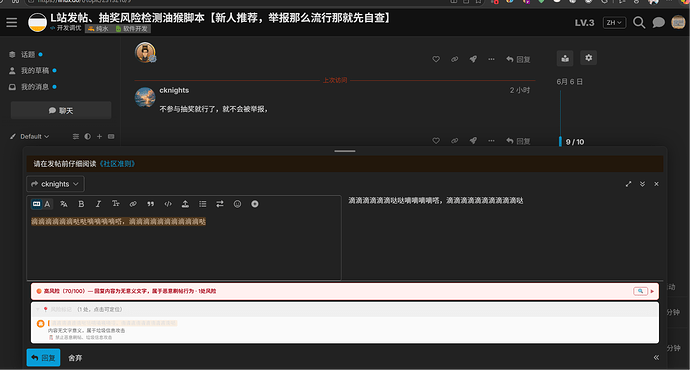The width and height of the screenshot is (690, 370).
Task: Open 我的草稿 in sidebar
Action: click(x=34, y=70)
